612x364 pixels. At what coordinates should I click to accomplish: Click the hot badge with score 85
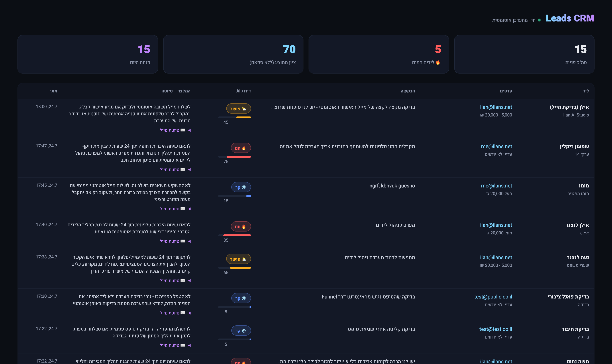[241, 226]
